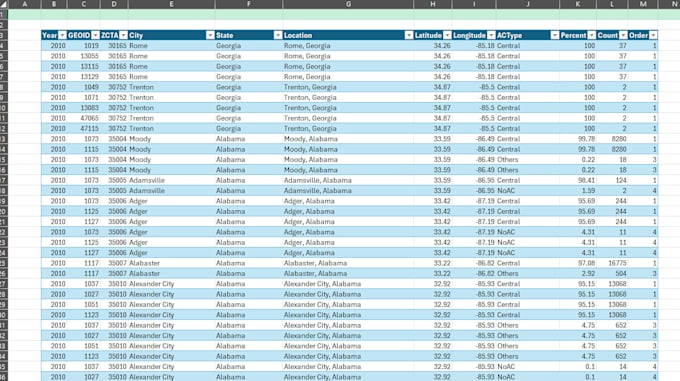Image resolution: width=680 pixels, height=381 pixels.
Task: Select column J header
Action: pos(527,4)
